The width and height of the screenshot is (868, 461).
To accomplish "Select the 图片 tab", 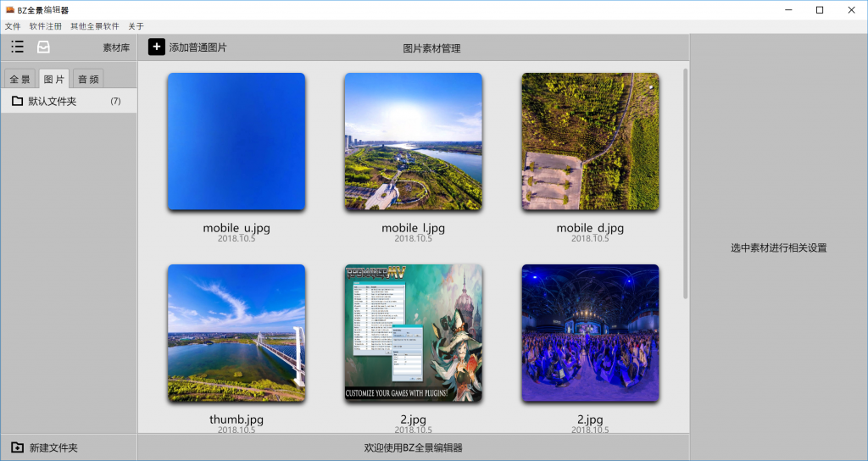I will pyautogui.click(x=54, y=80).
